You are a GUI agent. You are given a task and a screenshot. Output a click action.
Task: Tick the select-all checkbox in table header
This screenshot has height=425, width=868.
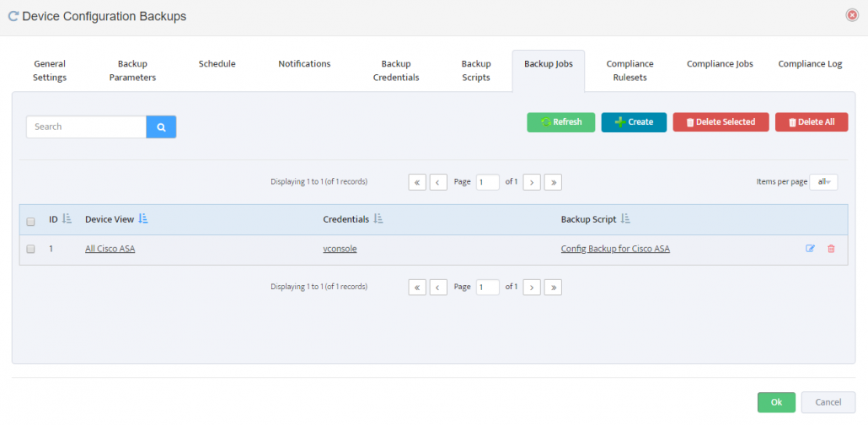coord(31,222)
